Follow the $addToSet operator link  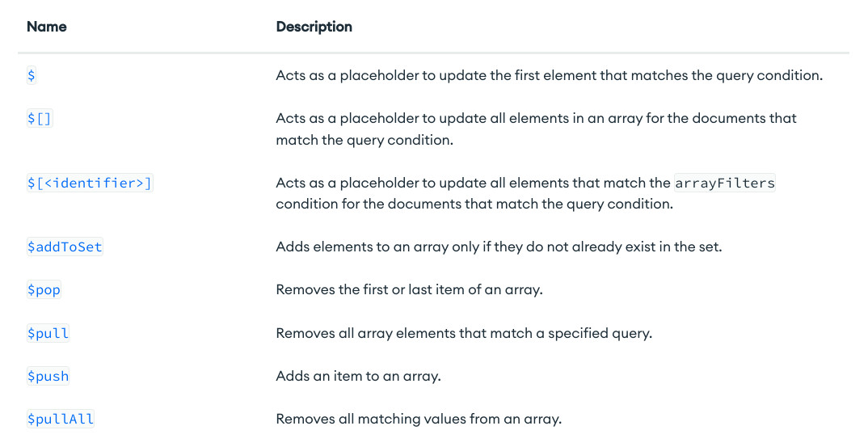point(65,247)
